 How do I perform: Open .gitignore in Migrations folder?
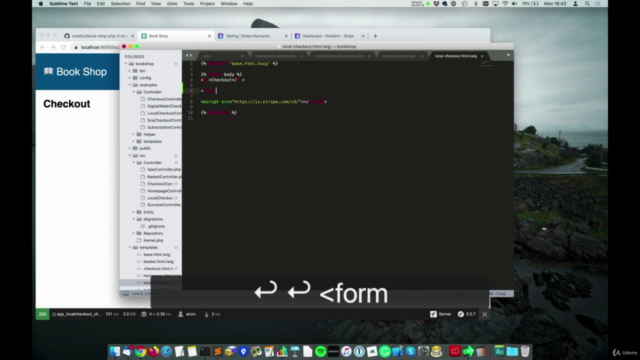point(156,226)
